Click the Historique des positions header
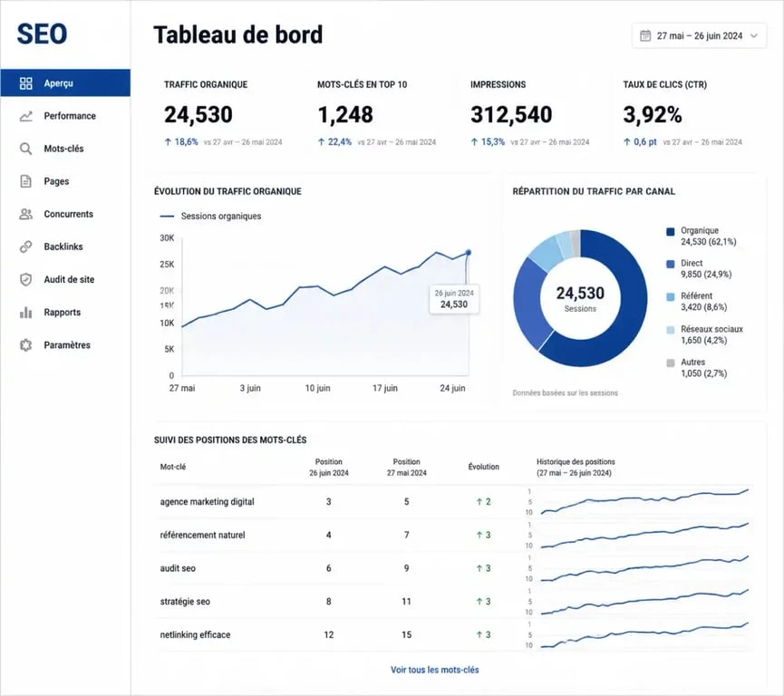Screen dimensions: 784x696 (x=576, y=468)
